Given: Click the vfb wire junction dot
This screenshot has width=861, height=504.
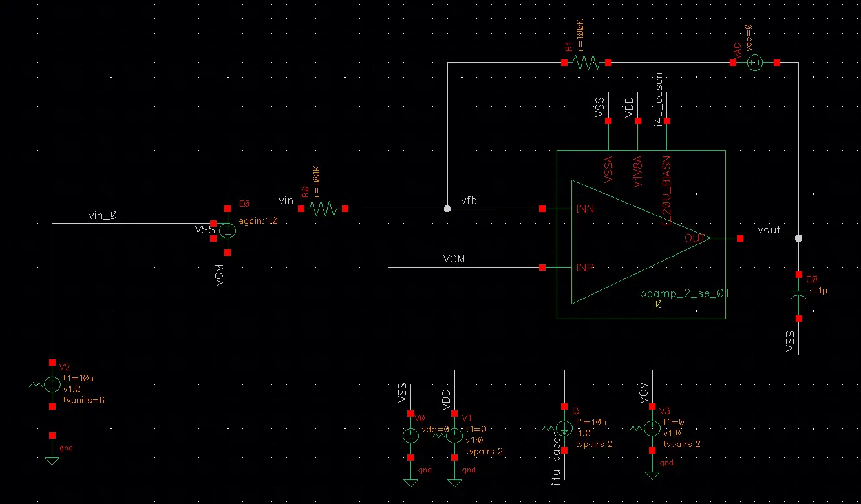Looking at the screenshot, I should click(x=447, y=209).
